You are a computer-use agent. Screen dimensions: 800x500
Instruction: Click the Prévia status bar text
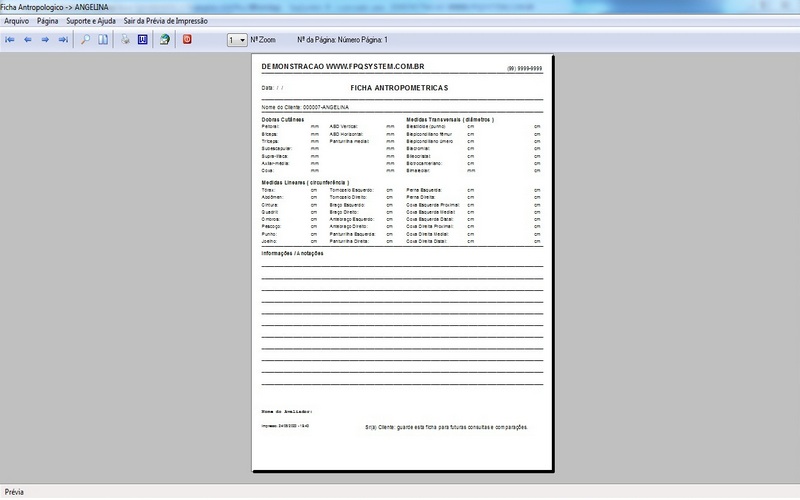click(x=14, y=492)
